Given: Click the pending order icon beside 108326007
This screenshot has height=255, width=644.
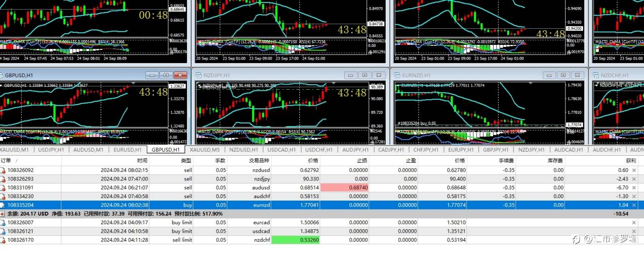Looking at the screenshot, I should click(3, 222).
